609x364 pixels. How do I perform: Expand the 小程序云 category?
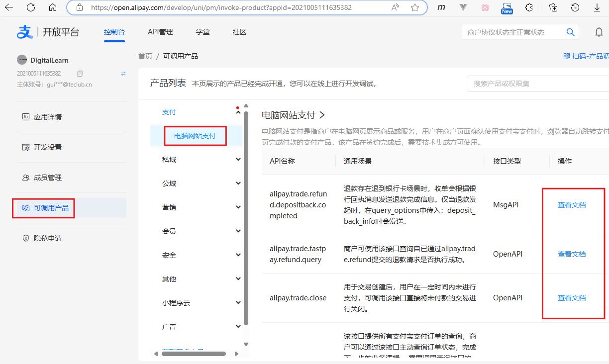[x=238, y=303]
